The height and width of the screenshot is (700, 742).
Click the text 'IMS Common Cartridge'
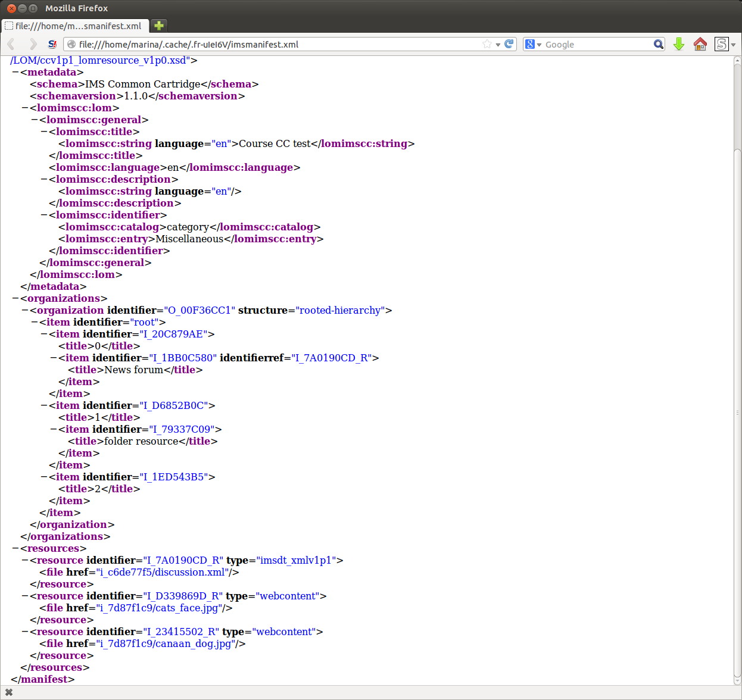click(x=143, y=84)
